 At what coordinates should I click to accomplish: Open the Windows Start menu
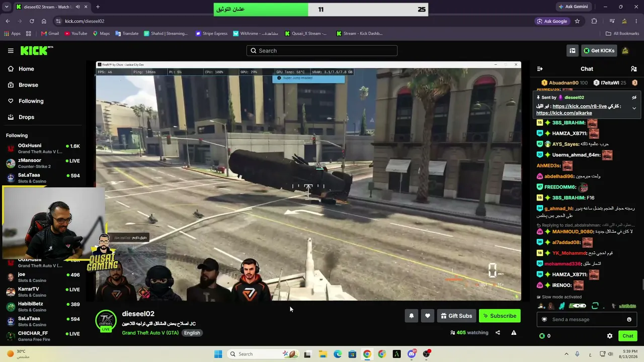pyautogui.click(x=218, y=354)
